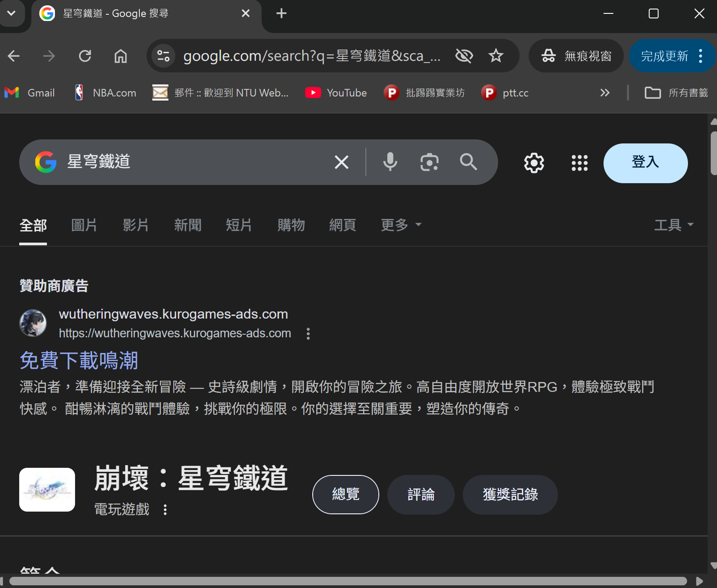Click the horizontal scrollbar thumb
The width and height of the screenshot is (717, 588).
pyautogui.click(x=348, y=581)
